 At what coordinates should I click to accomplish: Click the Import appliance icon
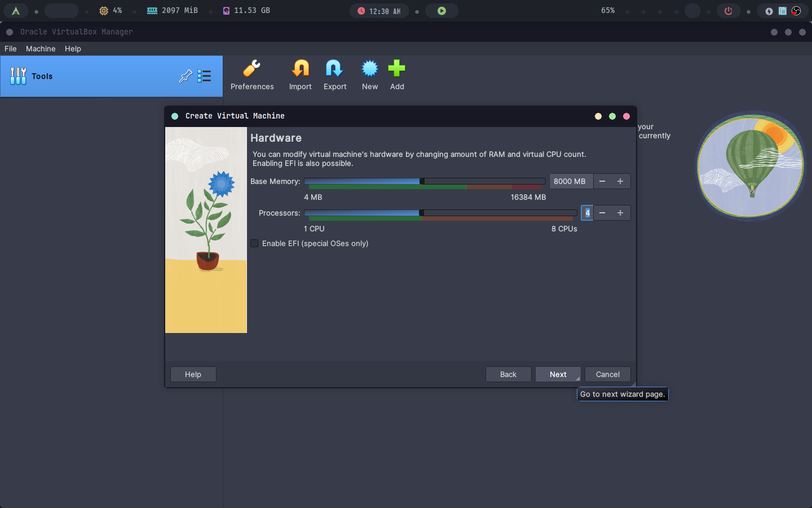pos(300,69)
